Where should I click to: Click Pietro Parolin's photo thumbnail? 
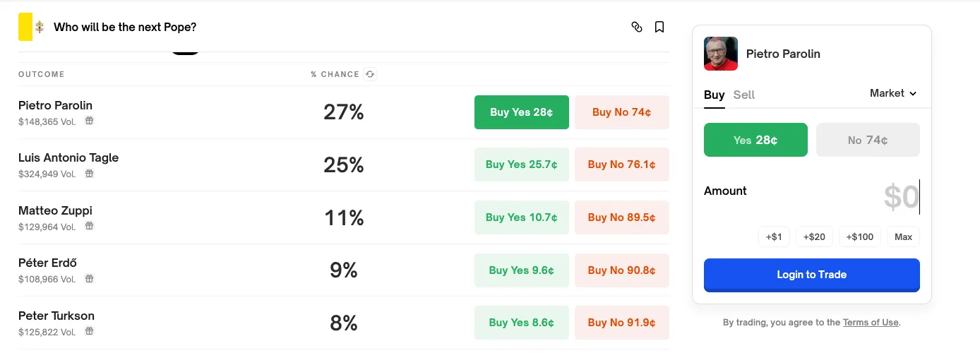tap(721, 54)
